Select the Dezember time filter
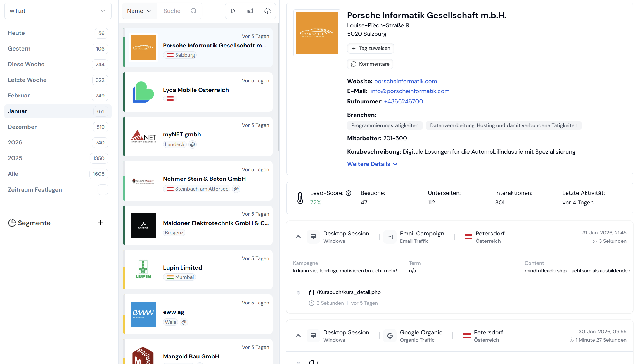 coord(22,127)
